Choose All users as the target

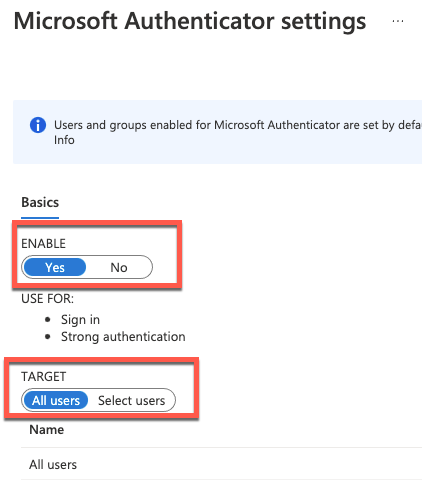click(x=56, y=400)
